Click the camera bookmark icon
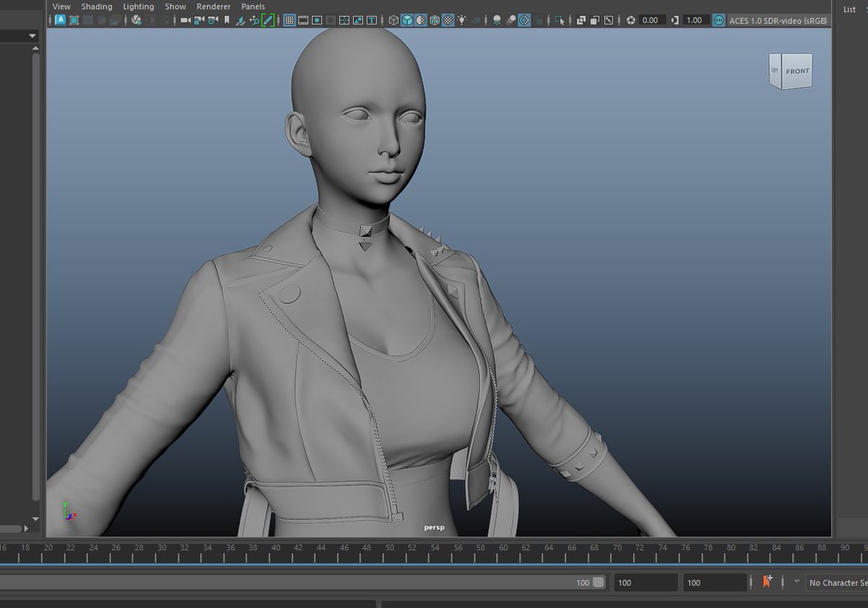This screenshot has width=868, height=608. click(x=226, y=20)
